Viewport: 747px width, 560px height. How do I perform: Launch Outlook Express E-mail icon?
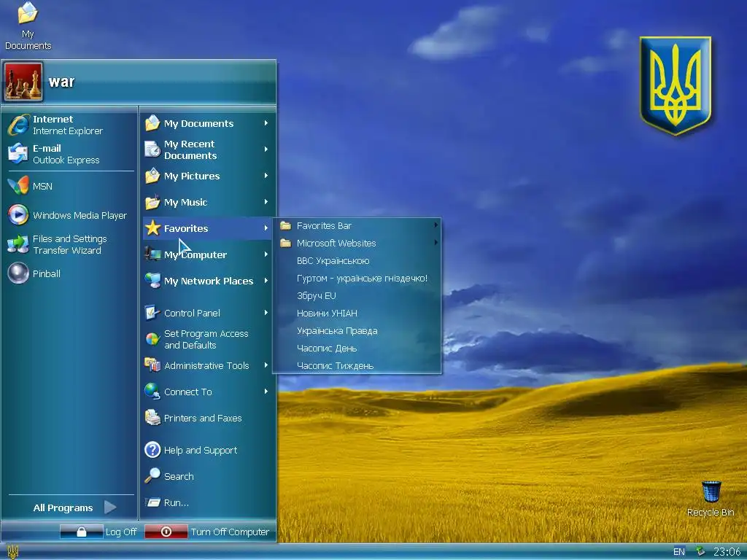click(x=18, y=153)
